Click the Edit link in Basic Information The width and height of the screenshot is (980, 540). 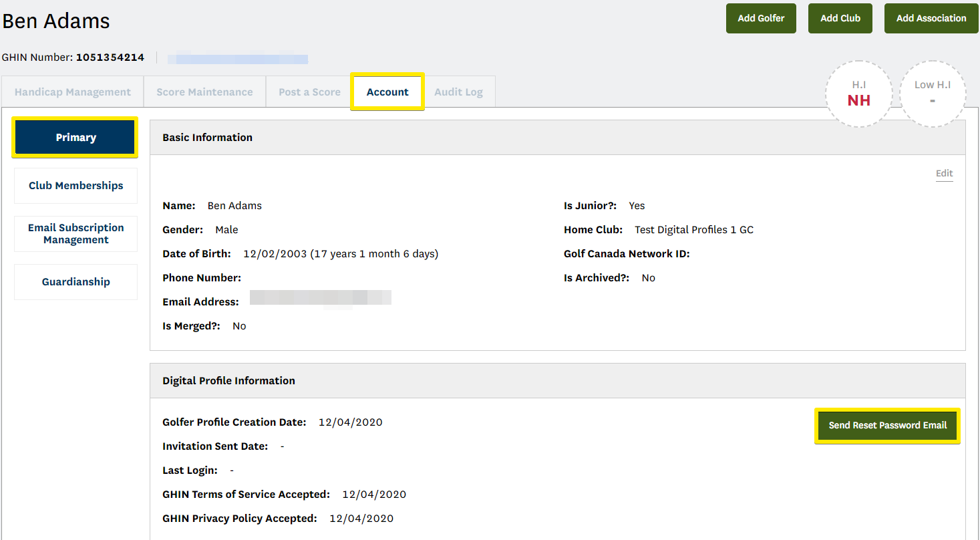[x=944, y=173]
